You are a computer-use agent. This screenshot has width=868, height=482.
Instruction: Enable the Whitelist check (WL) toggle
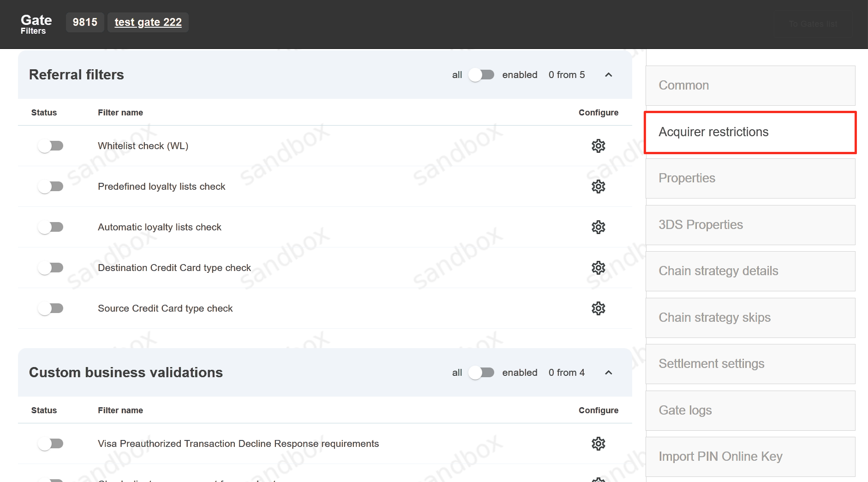[51, 146]
